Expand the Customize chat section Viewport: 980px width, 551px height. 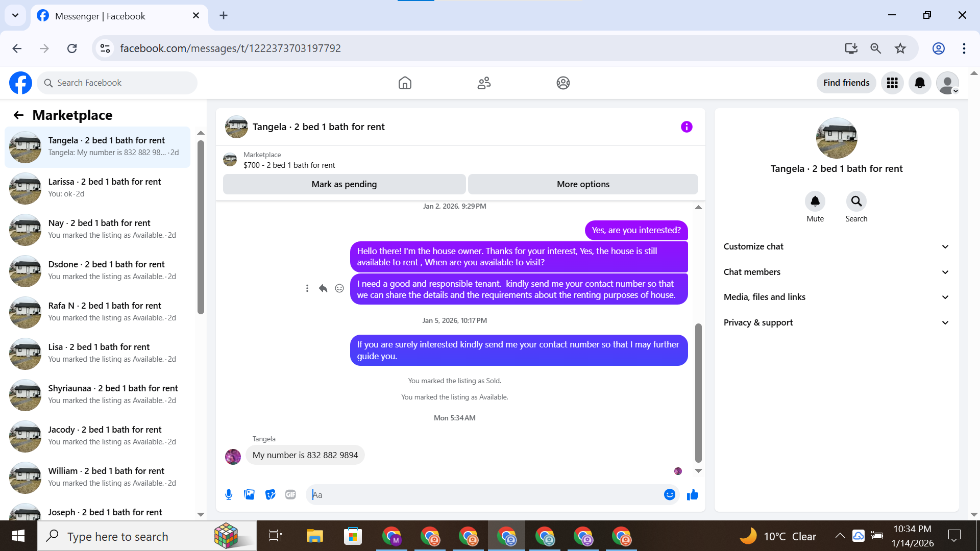point(836,246)
